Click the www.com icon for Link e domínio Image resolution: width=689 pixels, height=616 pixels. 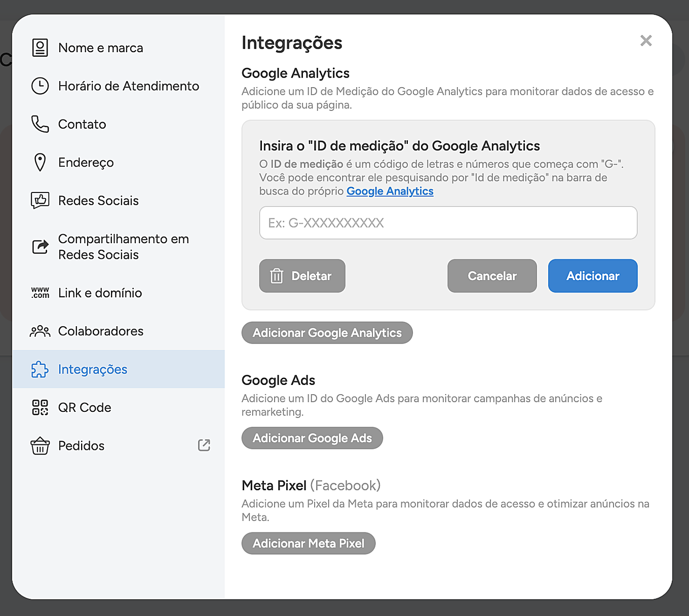pyautogui.click(x=40, y=293)
